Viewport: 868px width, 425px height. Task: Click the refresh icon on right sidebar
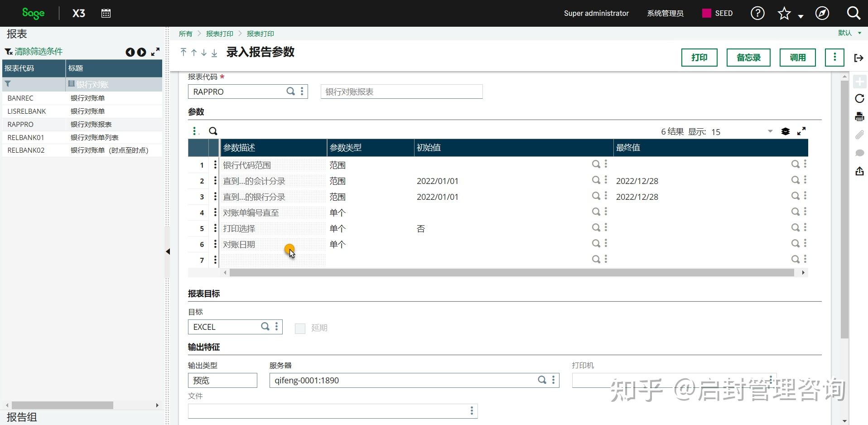(859, 98)
